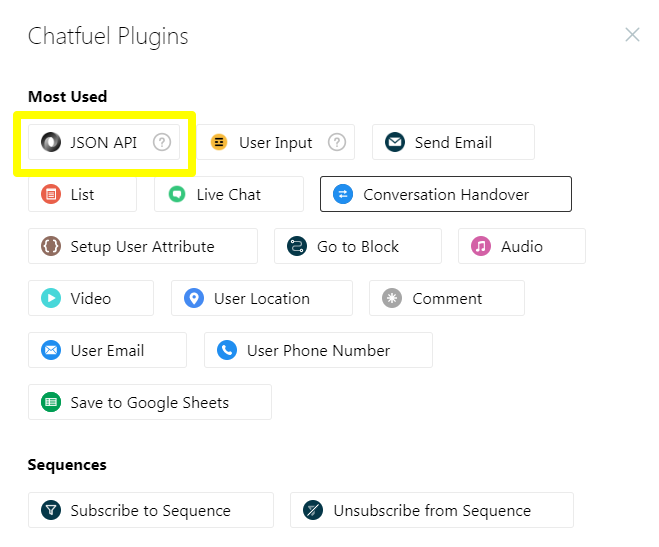Add the Video plugin

point(90,299)
